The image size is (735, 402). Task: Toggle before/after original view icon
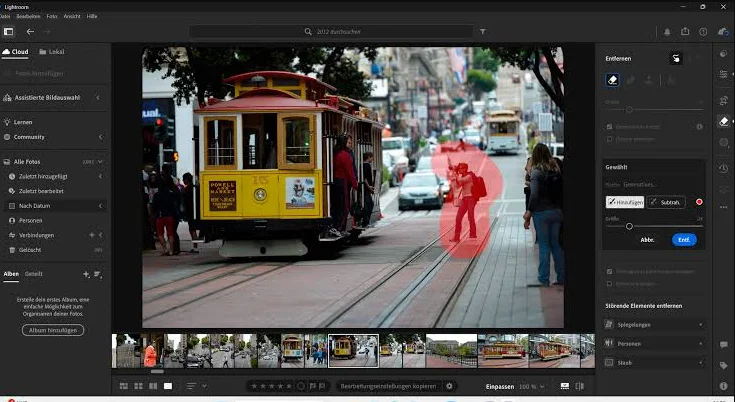point(580,386)
